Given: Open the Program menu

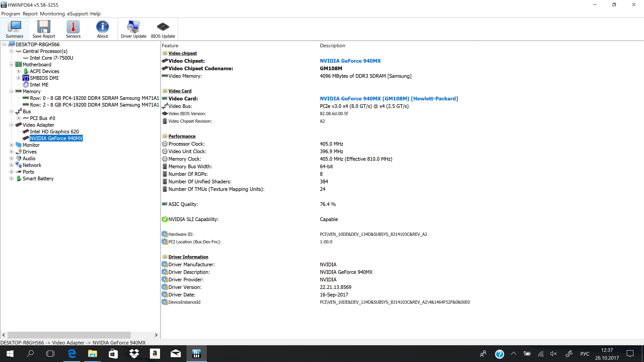Looking at the screenshot, I should tap(11, 14).
